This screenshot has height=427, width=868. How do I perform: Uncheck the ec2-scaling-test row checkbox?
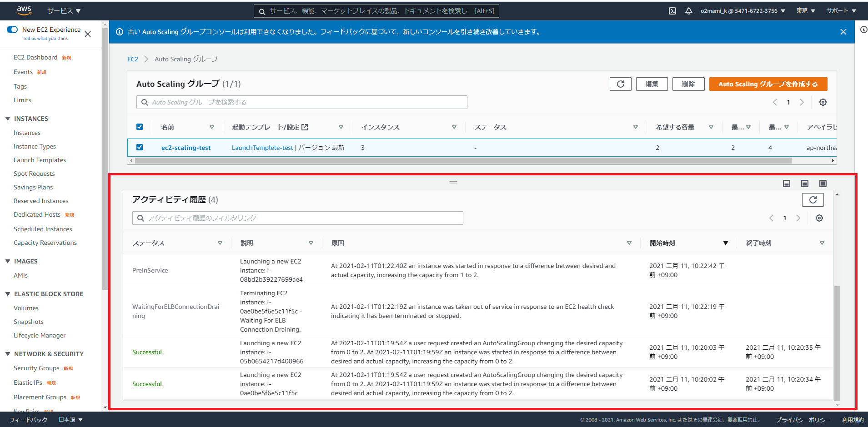tap(140, 147)
